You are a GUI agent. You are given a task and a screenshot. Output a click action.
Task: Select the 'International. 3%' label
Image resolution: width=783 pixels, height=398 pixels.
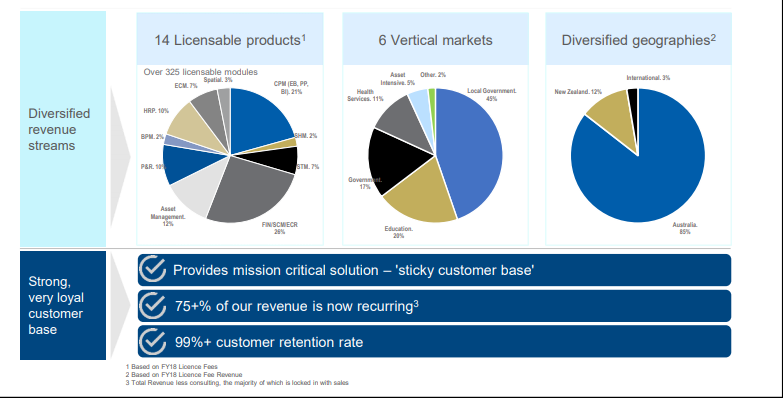(648, 78)
